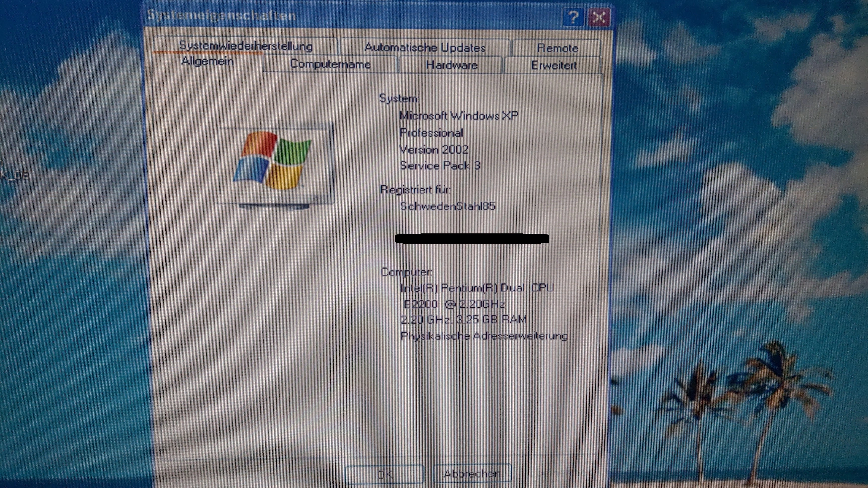Image resolution: width=868 pixels, height=488 pixels.
Task: Click the 'System:' label
Action: tap(399, 98)
